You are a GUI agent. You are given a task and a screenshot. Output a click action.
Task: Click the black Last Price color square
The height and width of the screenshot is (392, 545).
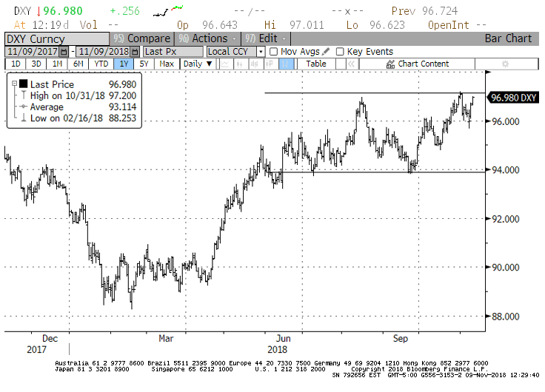tap(23, 84)
